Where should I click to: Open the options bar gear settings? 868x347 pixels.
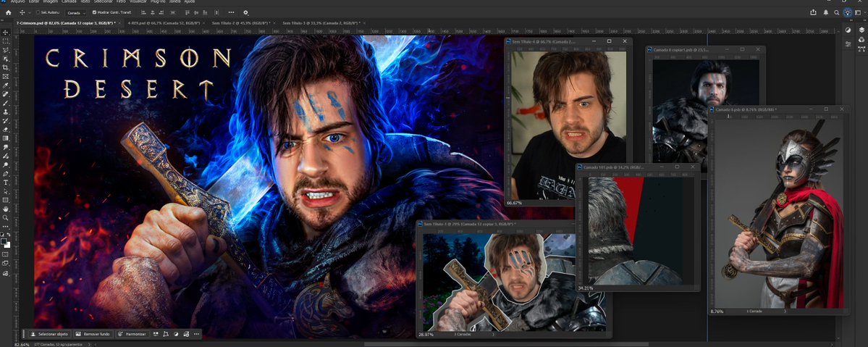[x=246, y=12]
